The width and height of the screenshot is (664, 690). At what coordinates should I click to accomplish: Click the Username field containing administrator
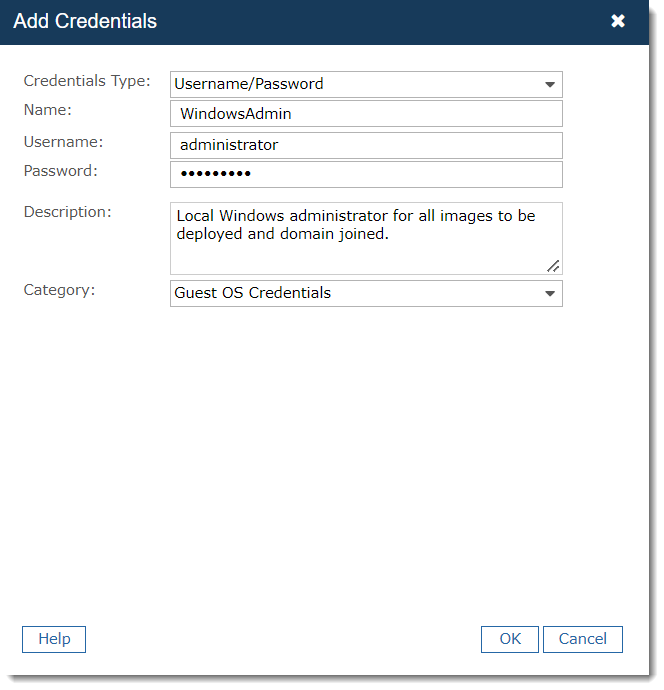tap(366, 145)
